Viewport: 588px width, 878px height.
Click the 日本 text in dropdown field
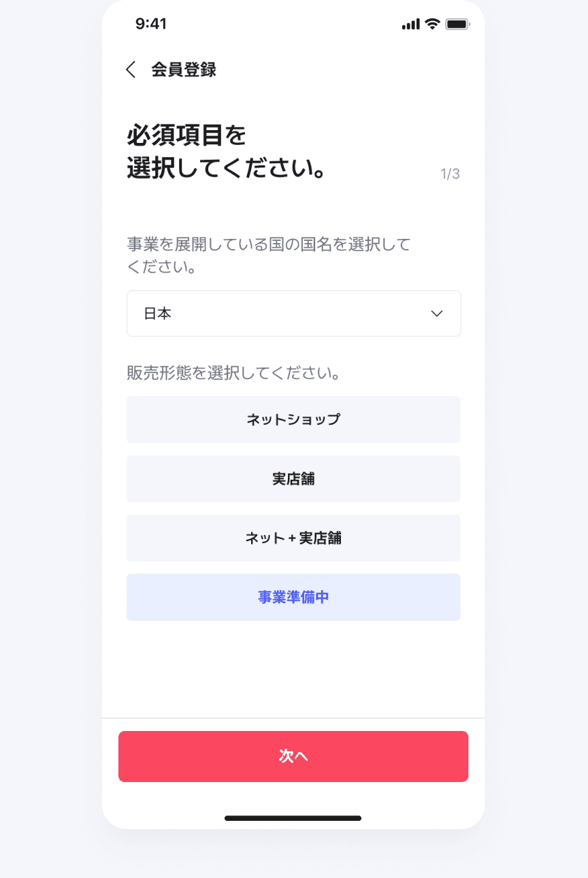pyautogui.click(x=157, y=314)
